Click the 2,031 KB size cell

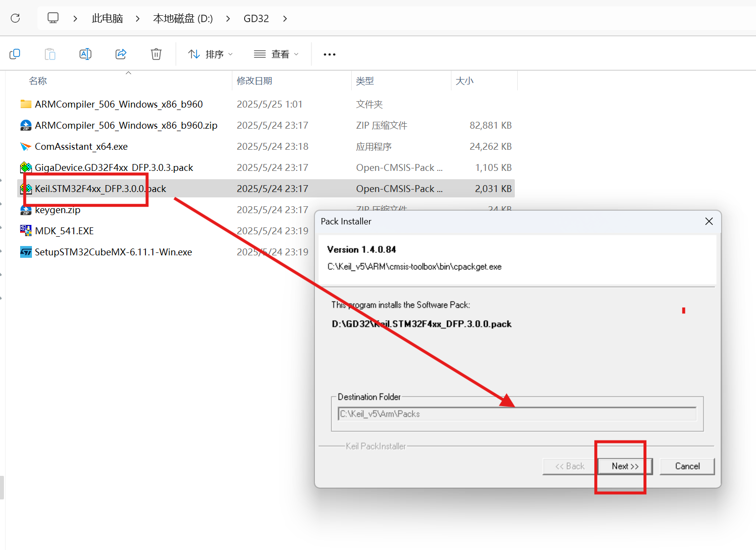493,189
